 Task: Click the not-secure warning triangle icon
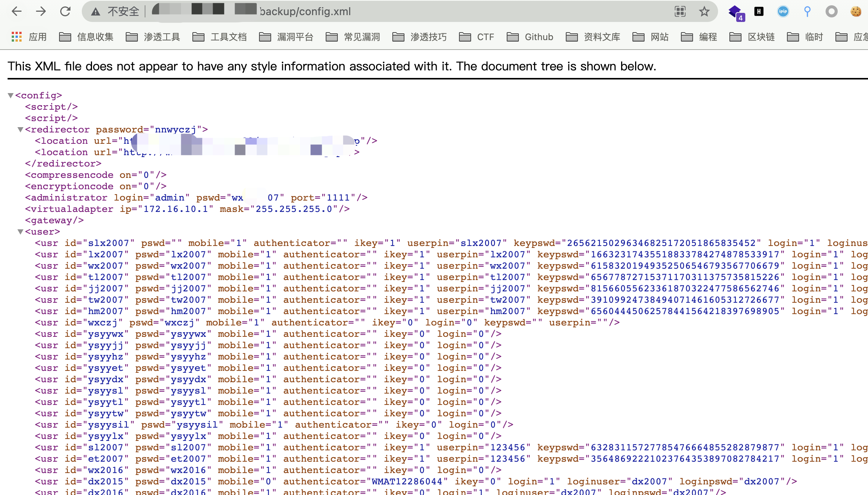point(95,12)
